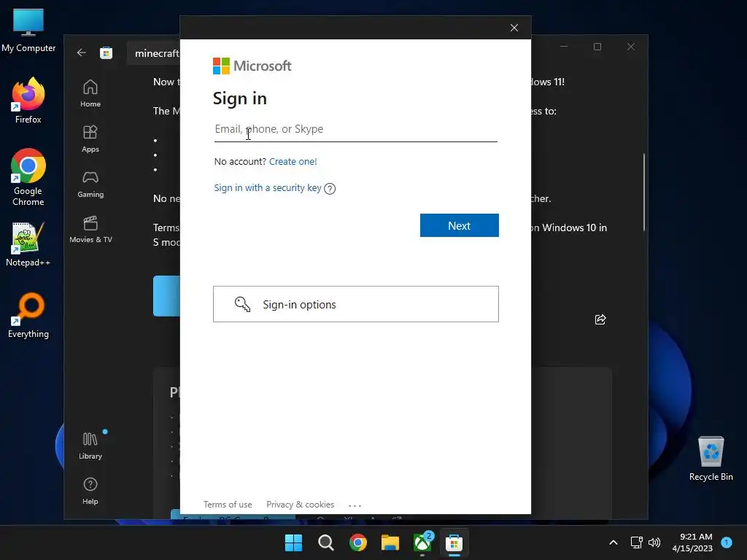Open My Computer desktop icon

point(28,31)
